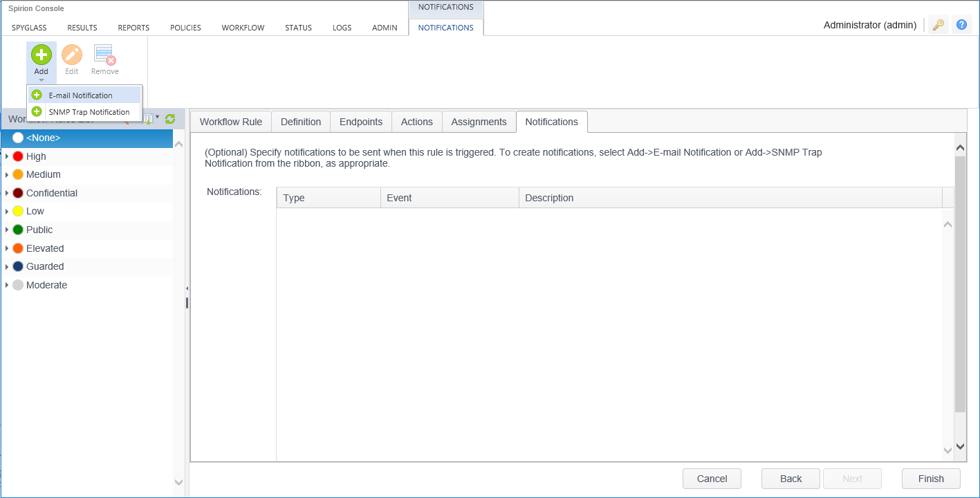Click the Remove notification icon
The width and height of the screenshot is (980, 498).
tap(105, 55)
